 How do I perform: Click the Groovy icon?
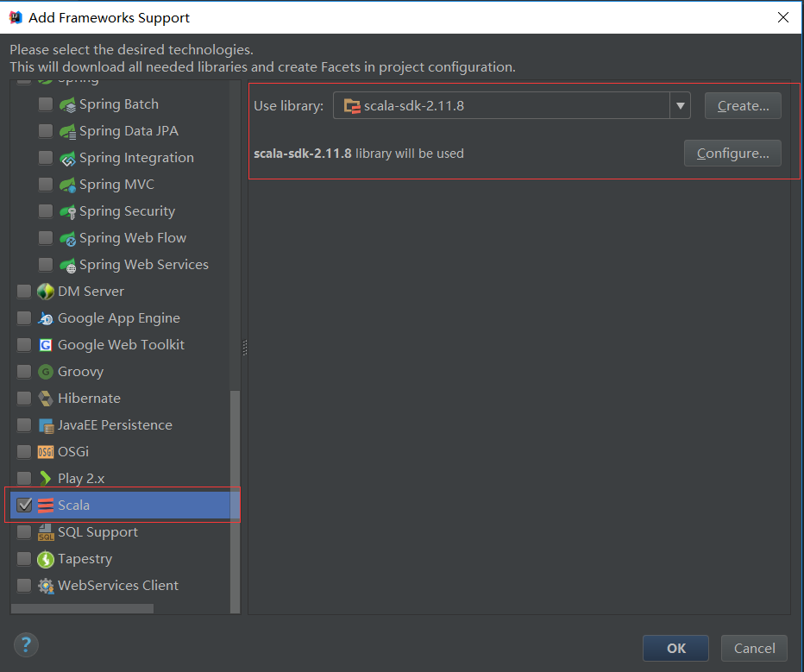[46, 372]
